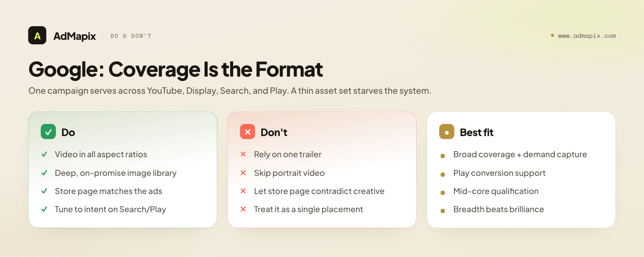644x257 pixels.
Task: Click the Breadth beats brilliance item
Action: pyautogui.click(x=499, y=209)
